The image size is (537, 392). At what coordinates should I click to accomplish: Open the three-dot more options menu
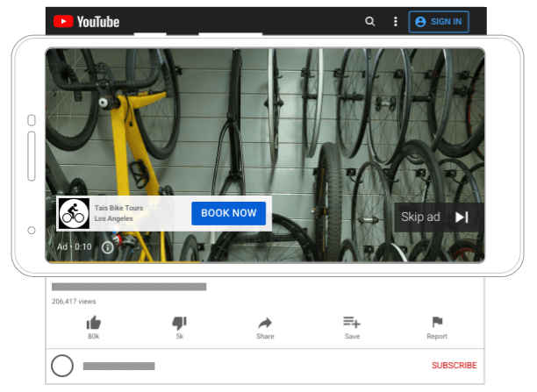coord(396,22)
